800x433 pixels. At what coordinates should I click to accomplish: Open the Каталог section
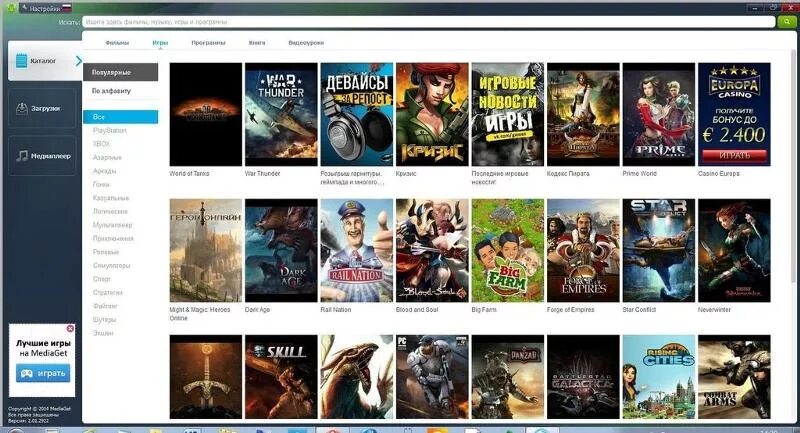(45, 61)
